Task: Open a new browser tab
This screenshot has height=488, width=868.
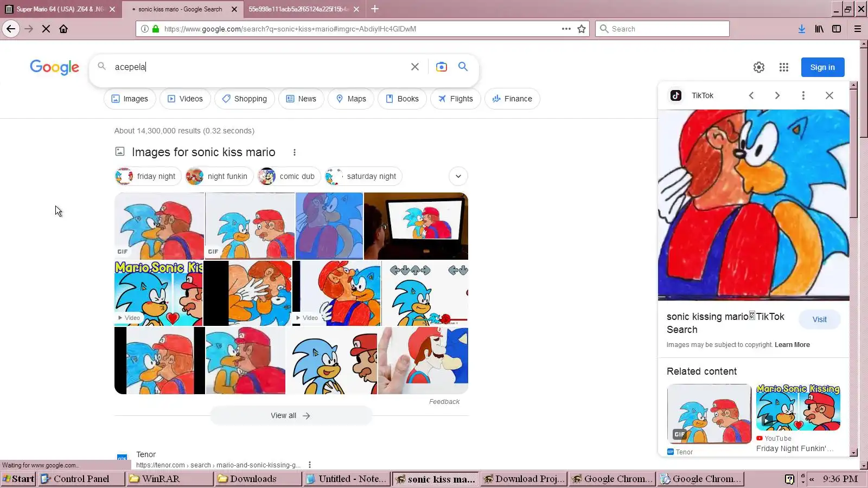Action: pos(375,9)
